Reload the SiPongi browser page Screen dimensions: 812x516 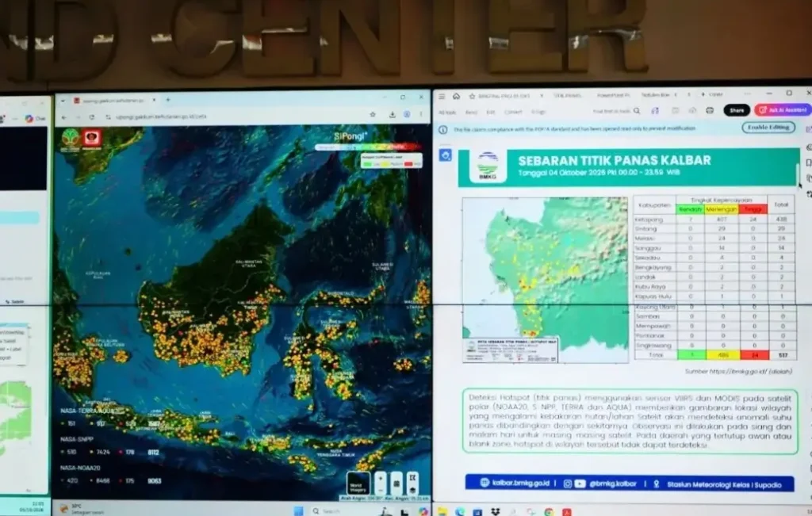click(x=92, y=117)
